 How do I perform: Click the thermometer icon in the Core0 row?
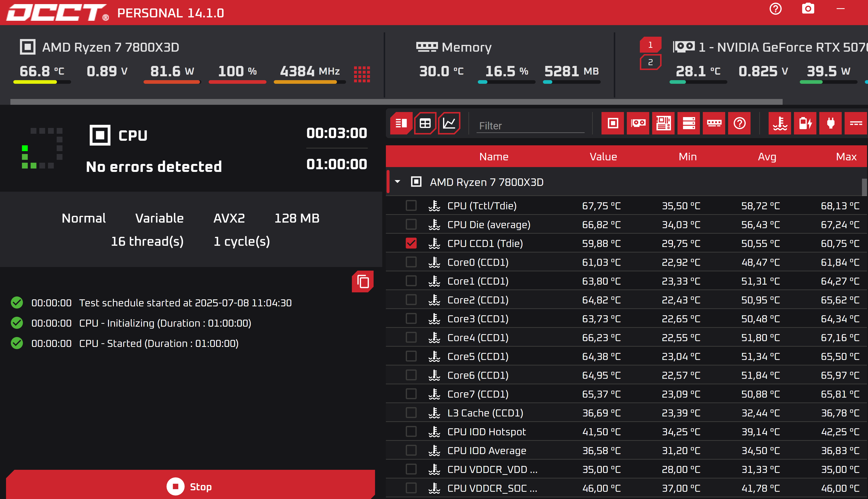click(434, 262)
